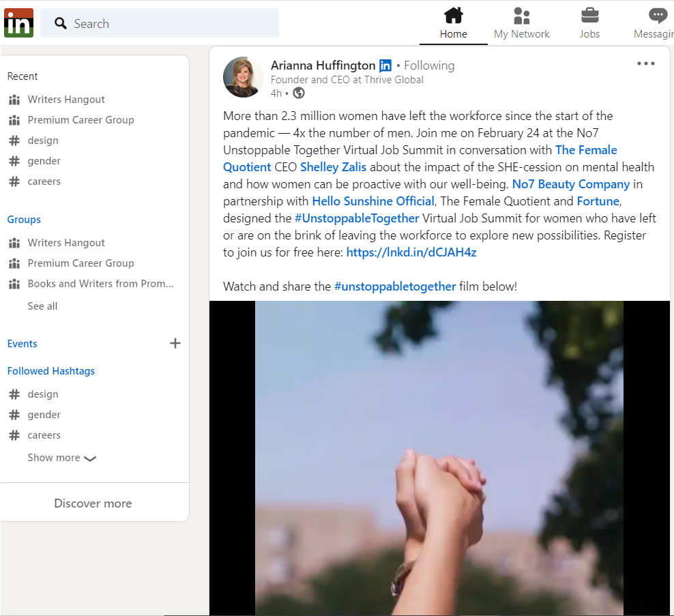Click Founder and CEO at Thrive Global
674x616 pixels.
(347, 80)
